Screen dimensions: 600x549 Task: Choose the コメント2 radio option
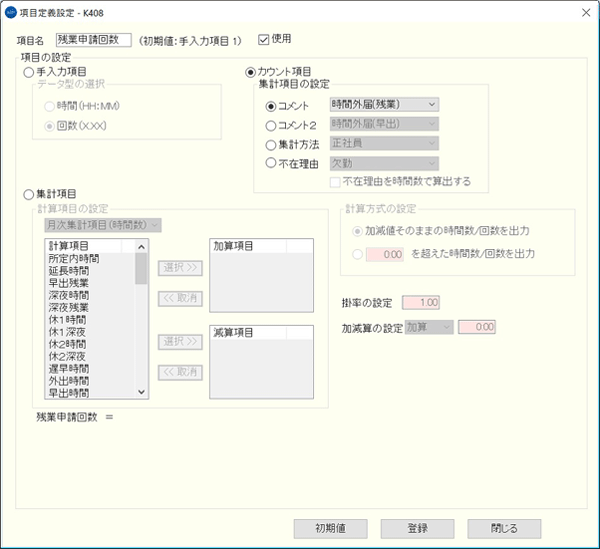[270, 125]
